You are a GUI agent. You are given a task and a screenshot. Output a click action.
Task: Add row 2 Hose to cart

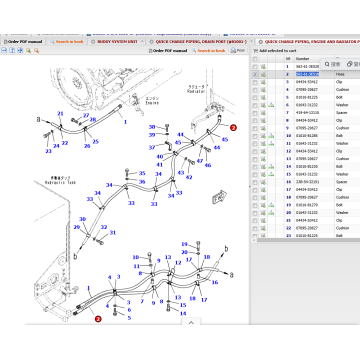[263, 74]
